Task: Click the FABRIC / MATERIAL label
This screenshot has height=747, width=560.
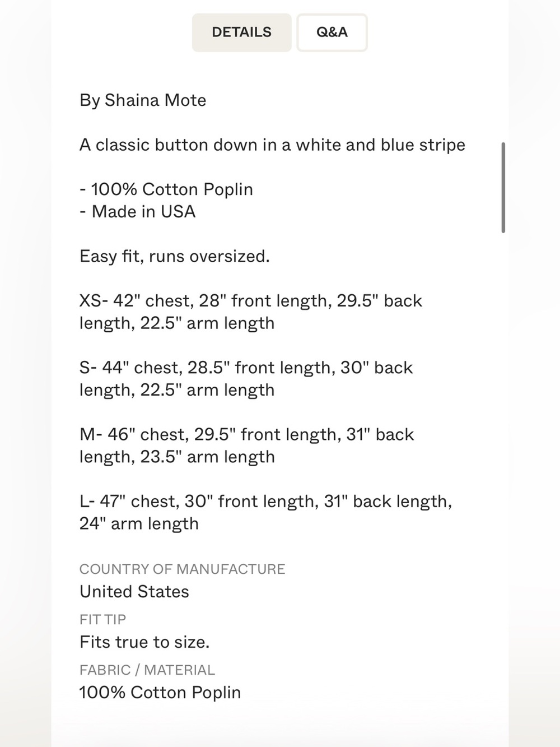Action: pos(147,670)
